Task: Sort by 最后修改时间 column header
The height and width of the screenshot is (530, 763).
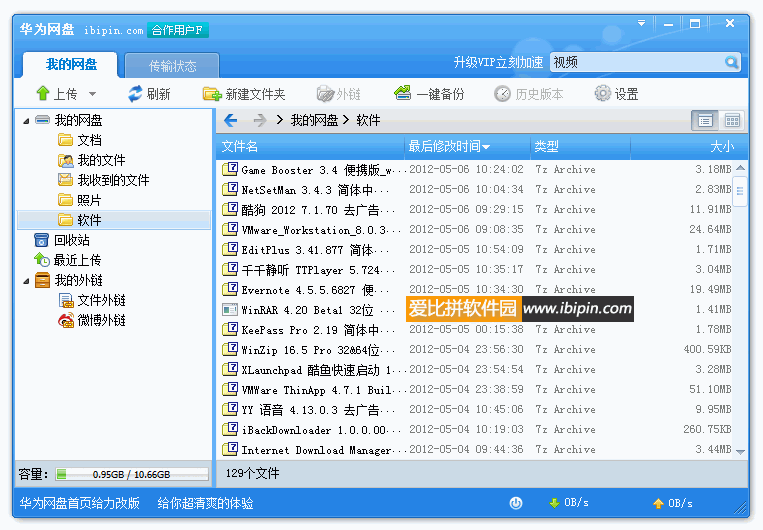Action: coord(467,146)
